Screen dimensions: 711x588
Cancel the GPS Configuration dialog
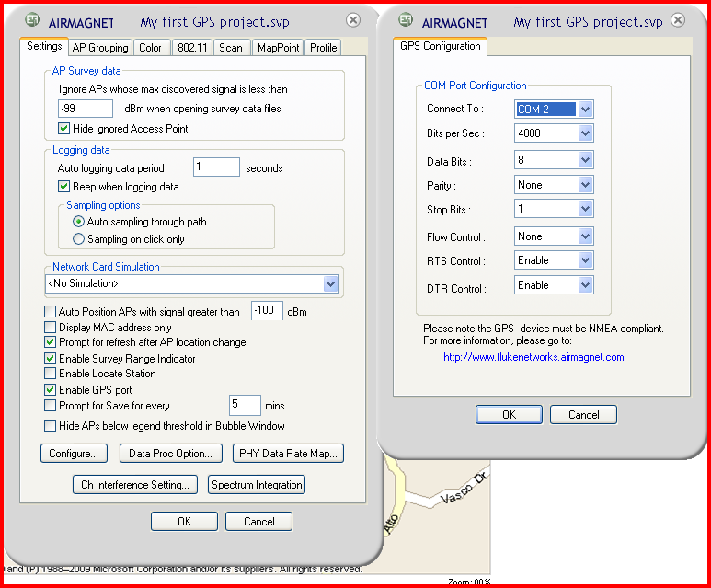(x=583, y=415)
